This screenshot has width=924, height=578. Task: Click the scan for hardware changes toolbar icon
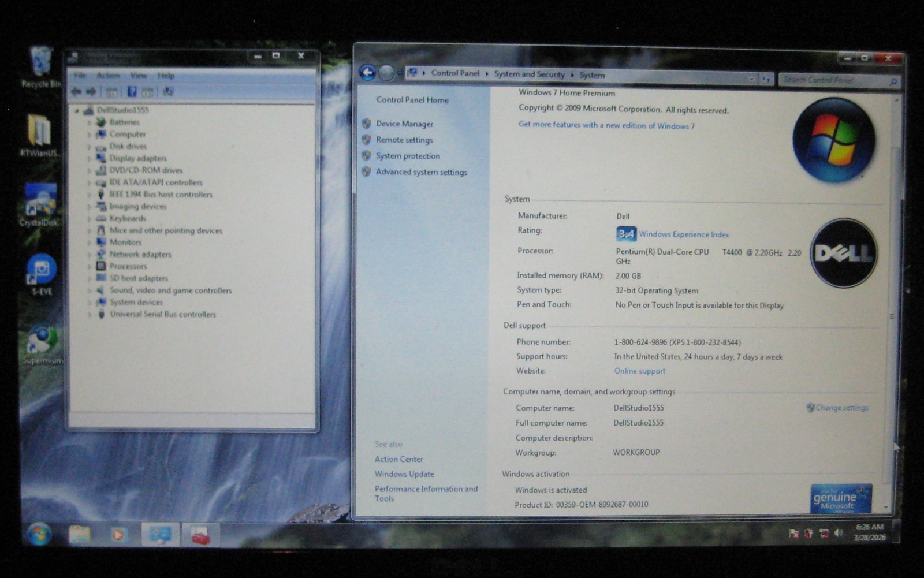click(x=168, y=91)
